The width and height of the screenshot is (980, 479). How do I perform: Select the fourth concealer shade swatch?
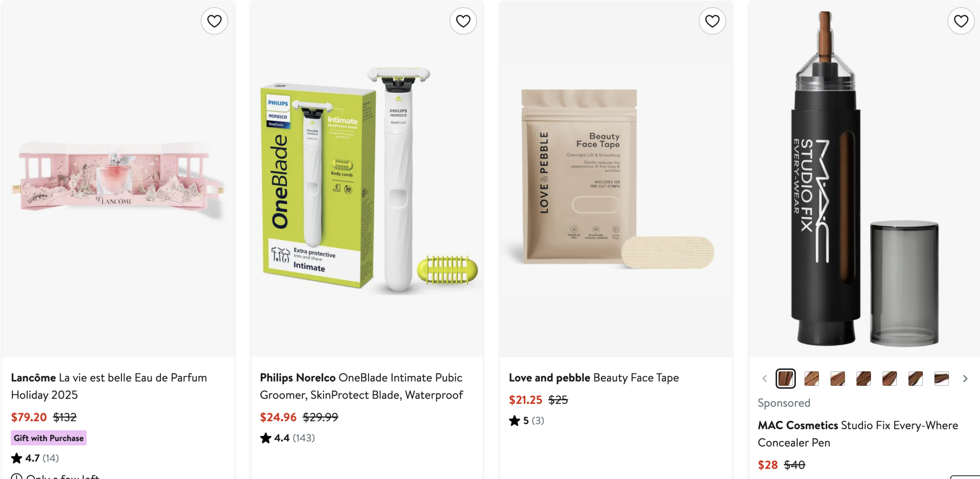pos(864,379)
